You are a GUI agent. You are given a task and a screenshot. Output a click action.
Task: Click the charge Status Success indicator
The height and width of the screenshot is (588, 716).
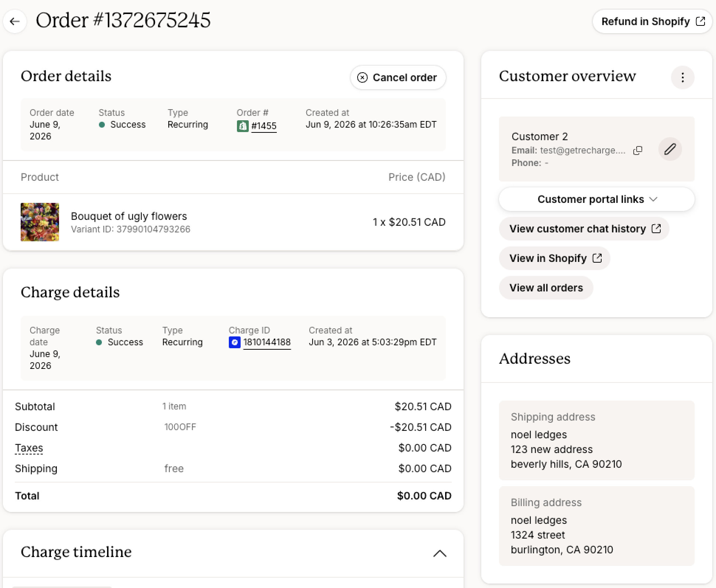click(119, 342)
